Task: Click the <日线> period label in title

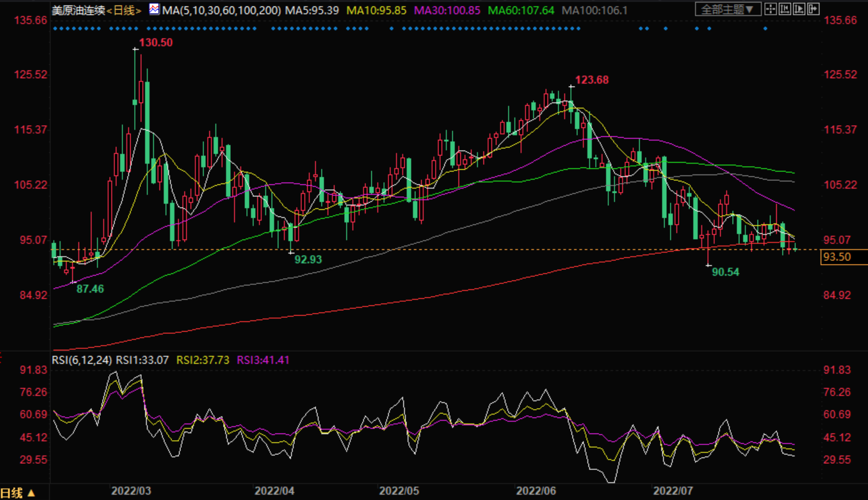Action: click(124, 11)
